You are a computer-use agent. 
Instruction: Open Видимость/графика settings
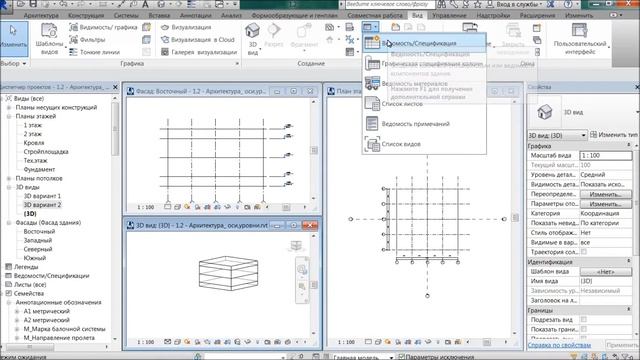pos(103,27)
